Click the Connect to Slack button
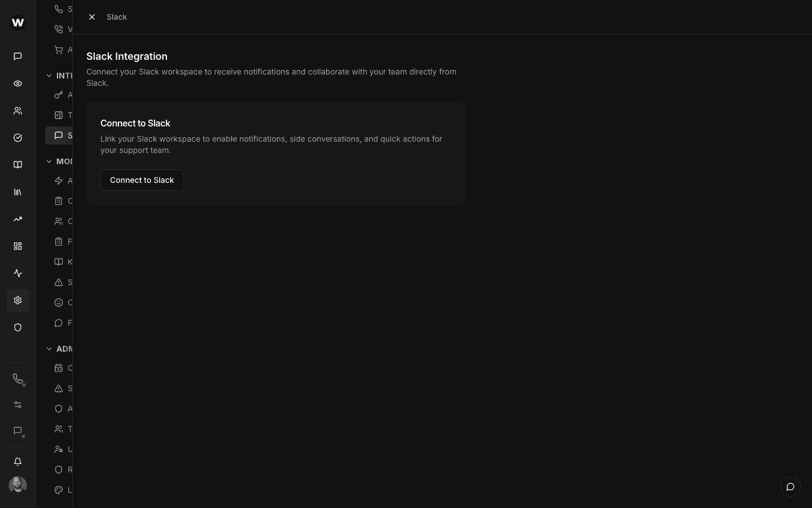Viewport: 812px width, 508px height. coord(142,180)
